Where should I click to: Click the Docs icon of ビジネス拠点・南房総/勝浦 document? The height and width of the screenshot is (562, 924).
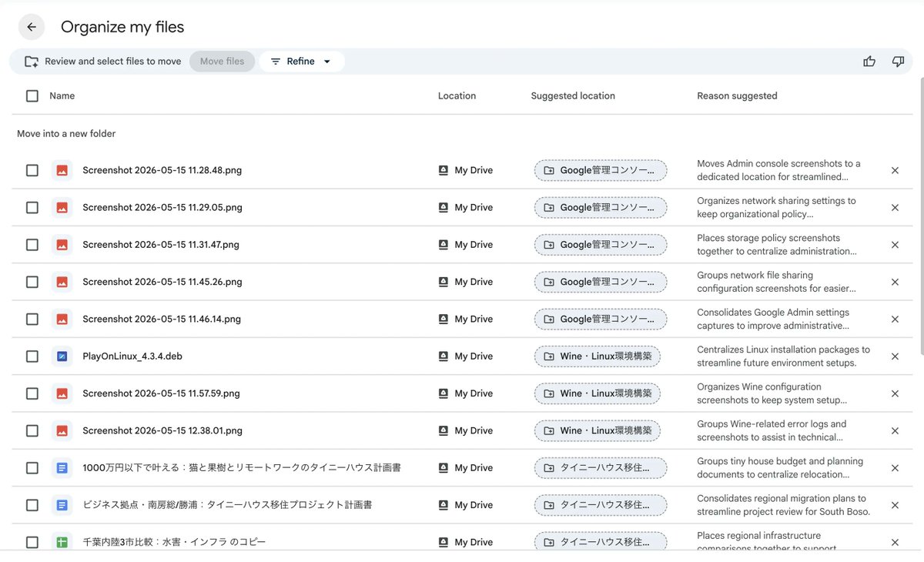point(62,505)
